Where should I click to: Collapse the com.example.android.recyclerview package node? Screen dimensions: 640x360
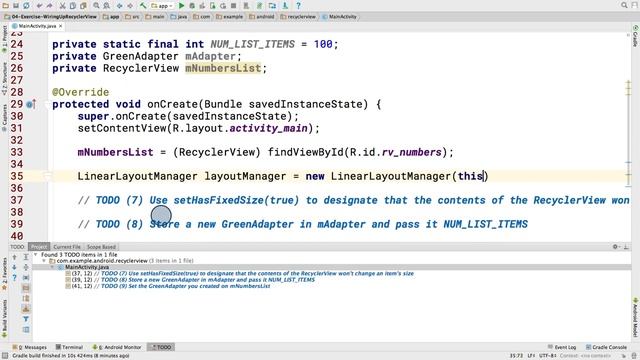click(x=44, y=261)
